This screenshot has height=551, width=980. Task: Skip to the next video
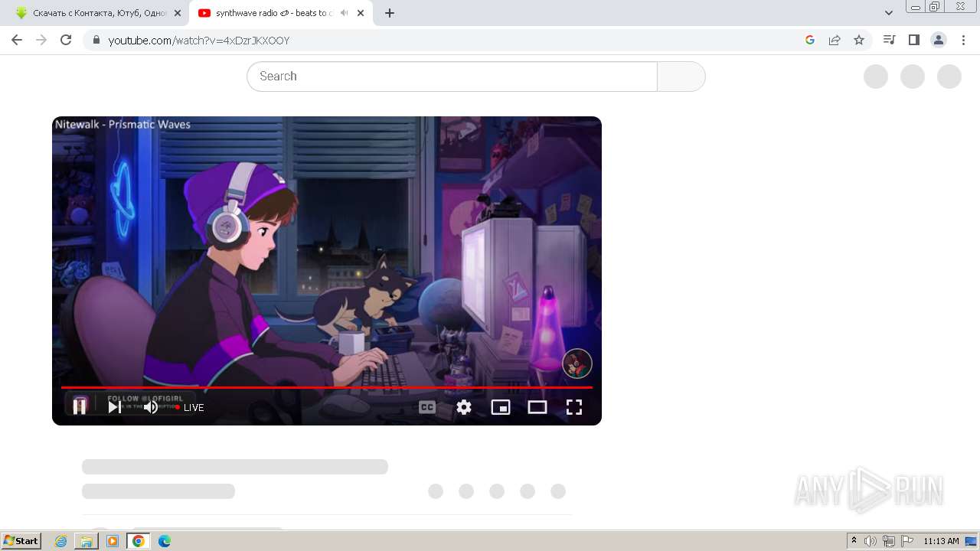pos(114,407)
